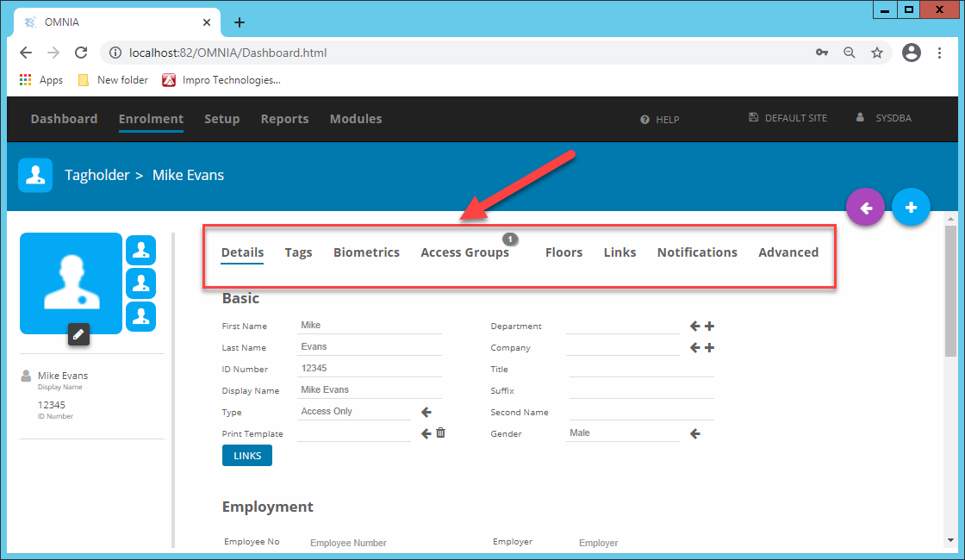Screen dimensions: 965x560
Task: Click the browser forward button
Action: 53,53
